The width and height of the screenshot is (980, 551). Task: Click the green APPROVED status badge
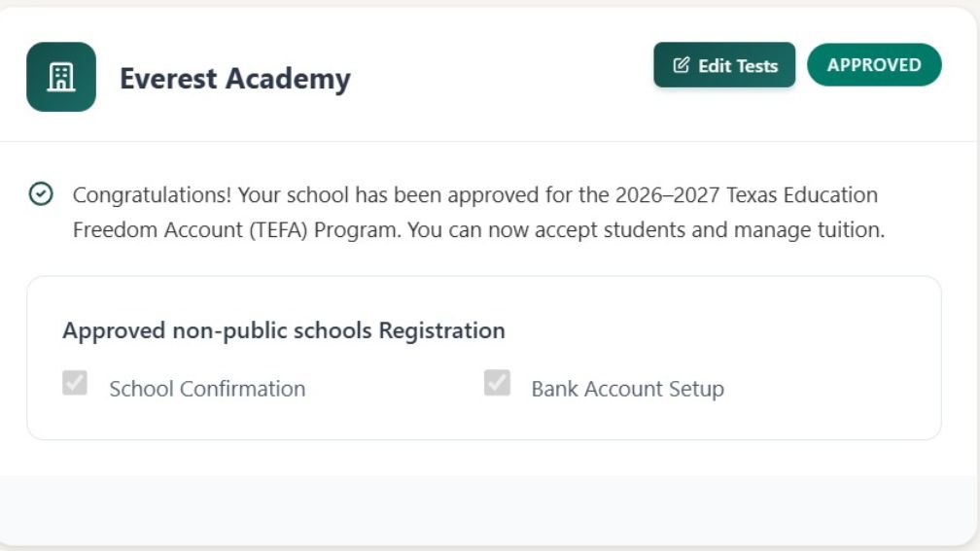pyautogui.click(x=874, y=65)
